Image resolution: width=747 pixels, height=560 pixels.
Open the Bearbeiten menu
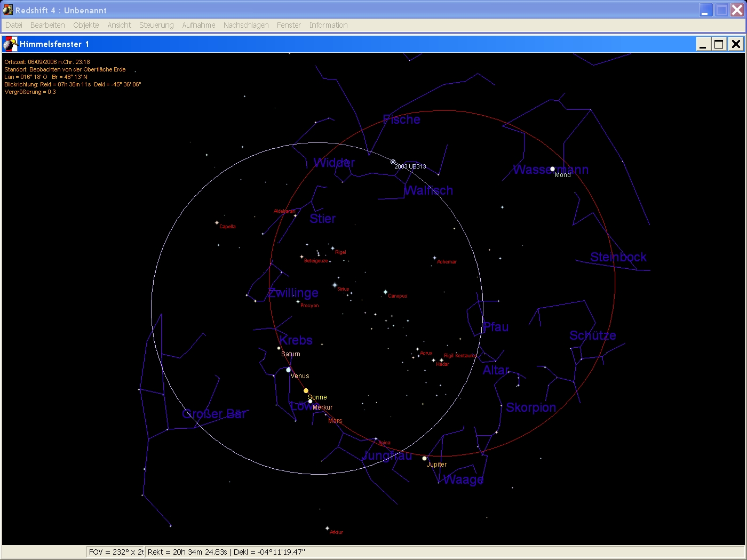tap(47, 25)
